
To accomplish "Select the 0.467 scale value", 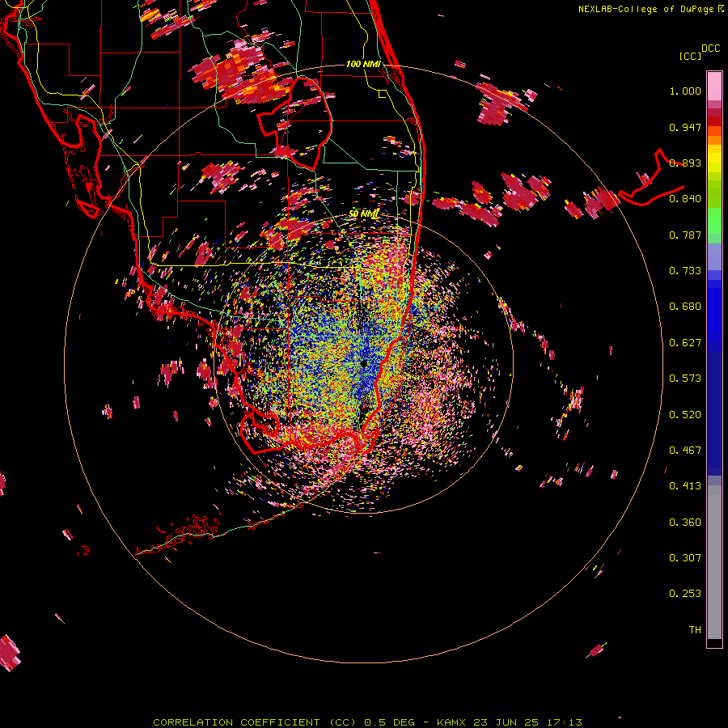I will [x=685, y=451].
